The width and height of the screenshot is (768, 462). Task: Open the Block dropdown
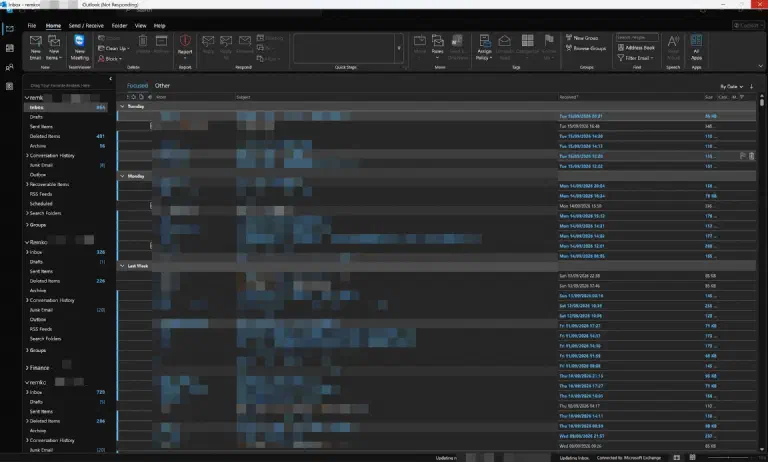[110, 59]
